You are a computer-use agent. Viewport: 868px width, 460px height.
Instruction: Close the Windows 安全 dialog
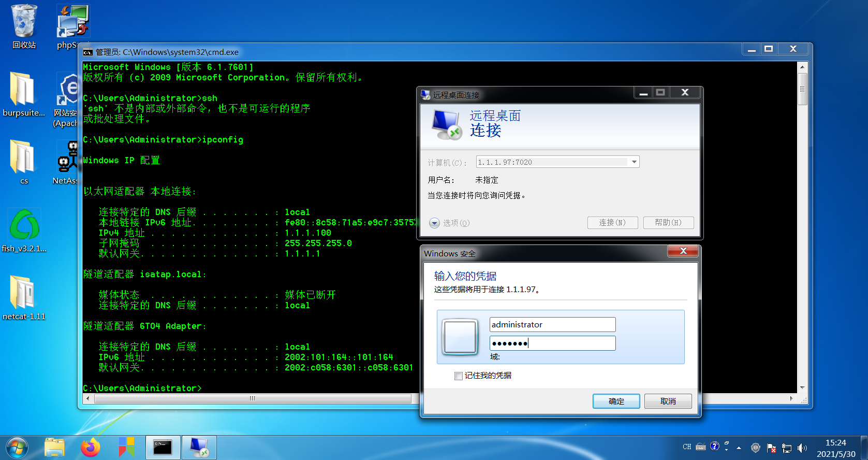point(683,251)
